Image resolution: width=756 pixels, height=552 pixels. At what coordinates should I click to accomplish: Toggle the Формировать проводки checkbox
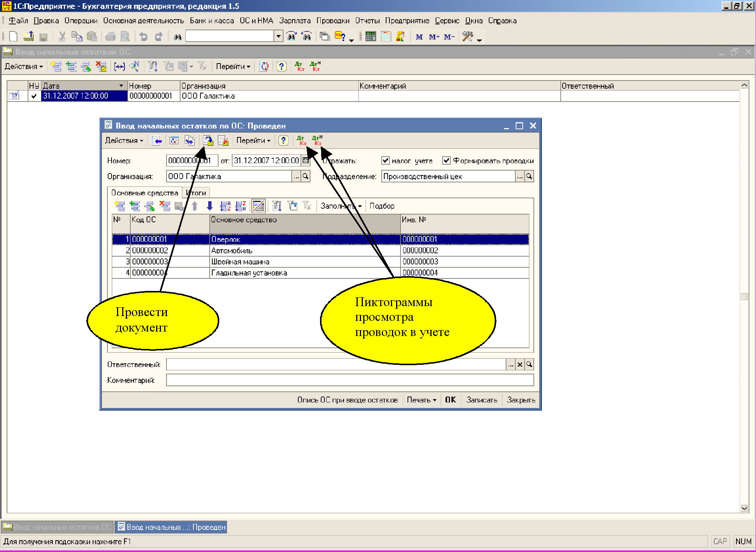pyautogui.click(x=447, y=161)
